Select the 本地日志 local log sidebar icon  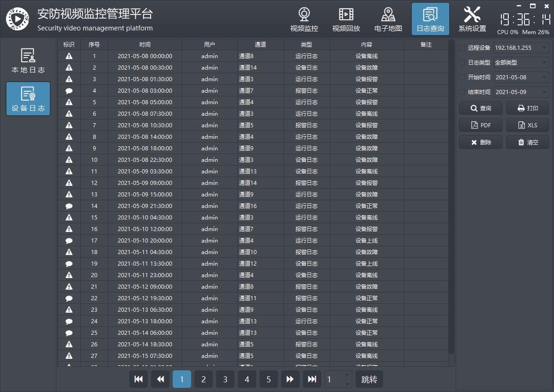[x=28, y=60]
